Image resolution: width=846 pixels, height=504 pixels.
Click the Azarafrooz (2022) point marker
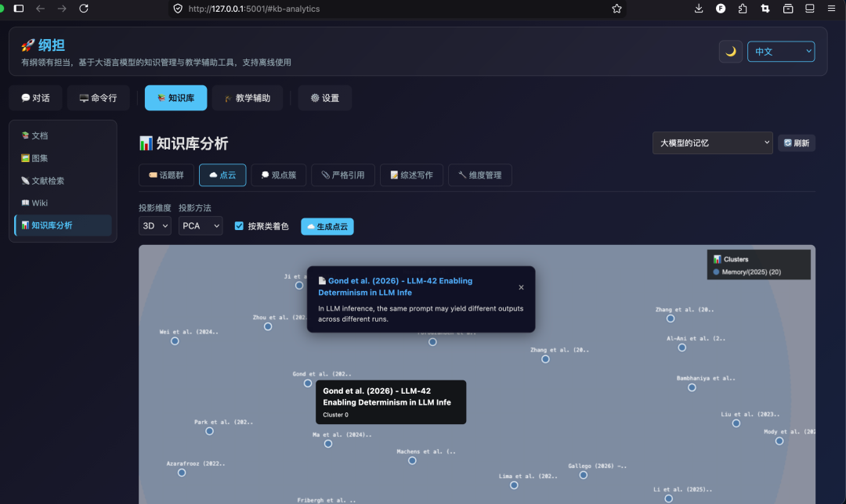(182, 473)
